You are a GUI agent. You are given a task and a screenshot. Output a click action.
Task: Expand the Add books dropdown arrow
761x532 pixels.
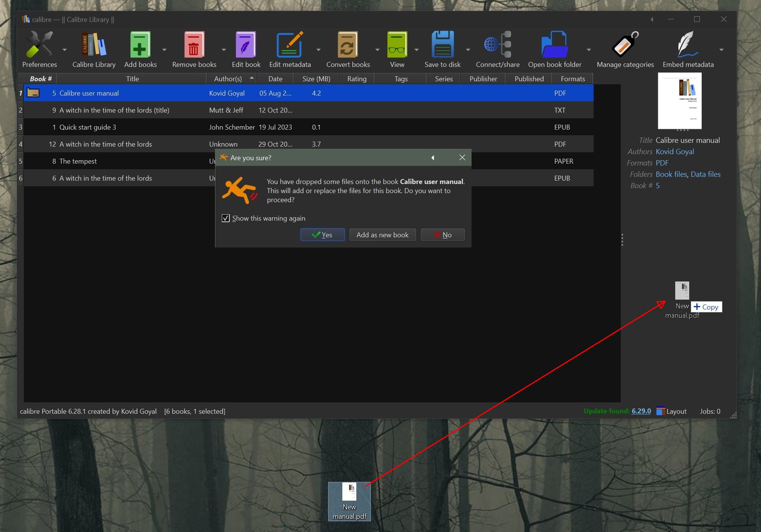coord(164,49)
